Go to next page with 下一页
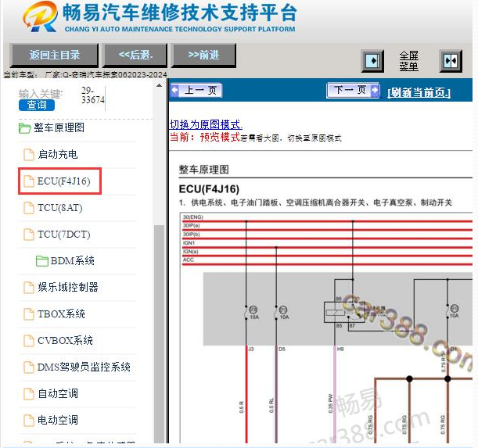The height and width of the screenshot is (448, 478). 353,90
